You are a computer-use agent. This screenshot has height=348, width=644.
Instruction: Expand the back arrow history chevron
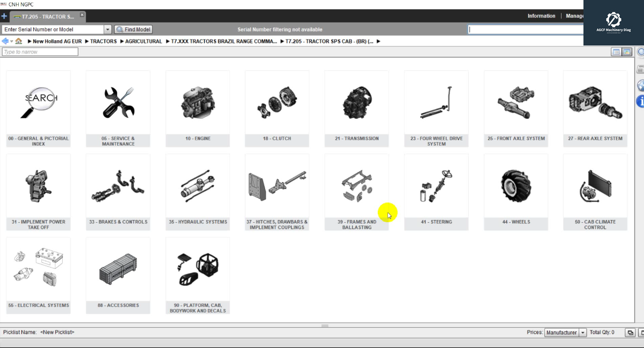(10, 41)
